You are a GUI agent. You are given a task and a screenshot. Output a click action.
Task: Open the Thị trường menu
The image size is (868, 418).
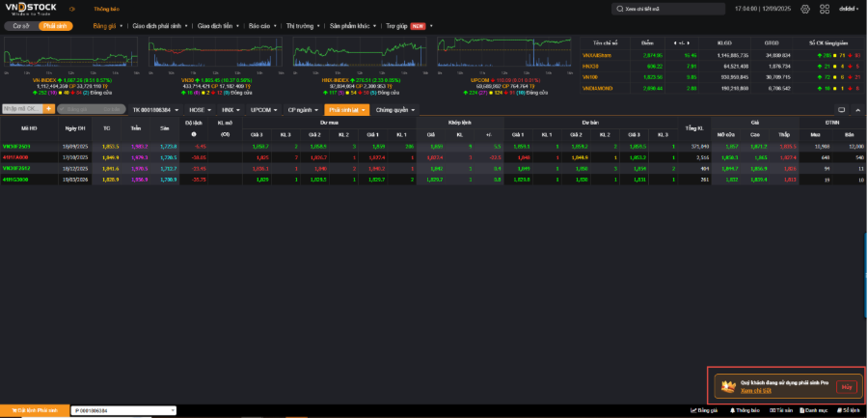pos(303,26)
